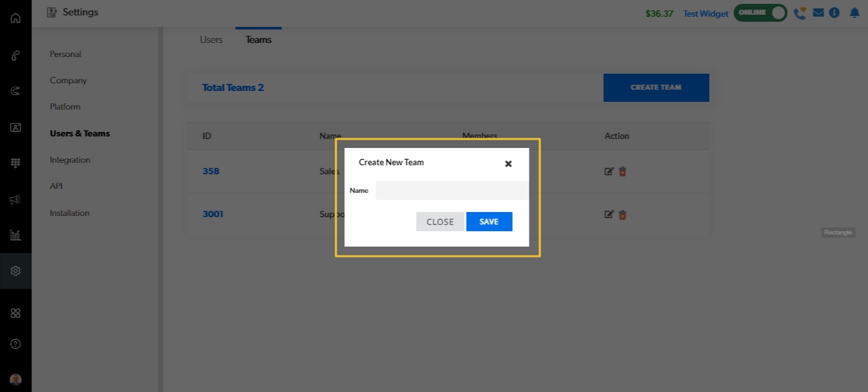Edit team 358 using pencil icon

click(609, 172)
